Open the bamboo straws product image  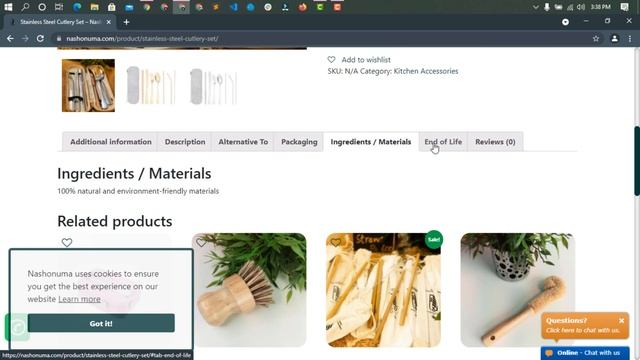pos(383,290)
